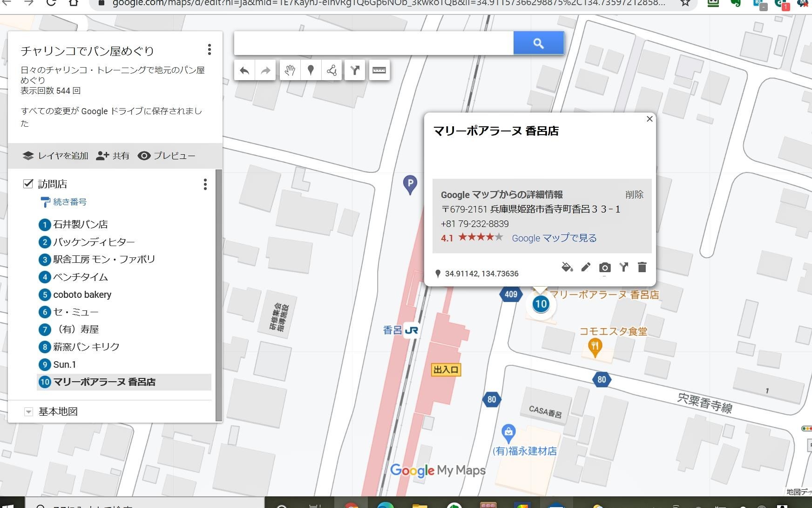Add a photo with the camera icon
This screenshot has width=812, height=508.
point(605,267)
